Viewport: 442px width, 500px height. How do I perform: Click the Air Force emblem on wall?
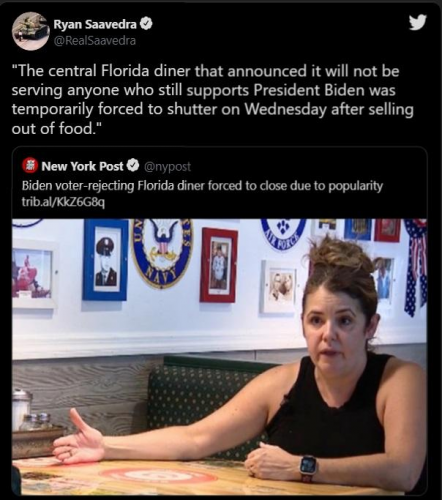coord(283,234)
